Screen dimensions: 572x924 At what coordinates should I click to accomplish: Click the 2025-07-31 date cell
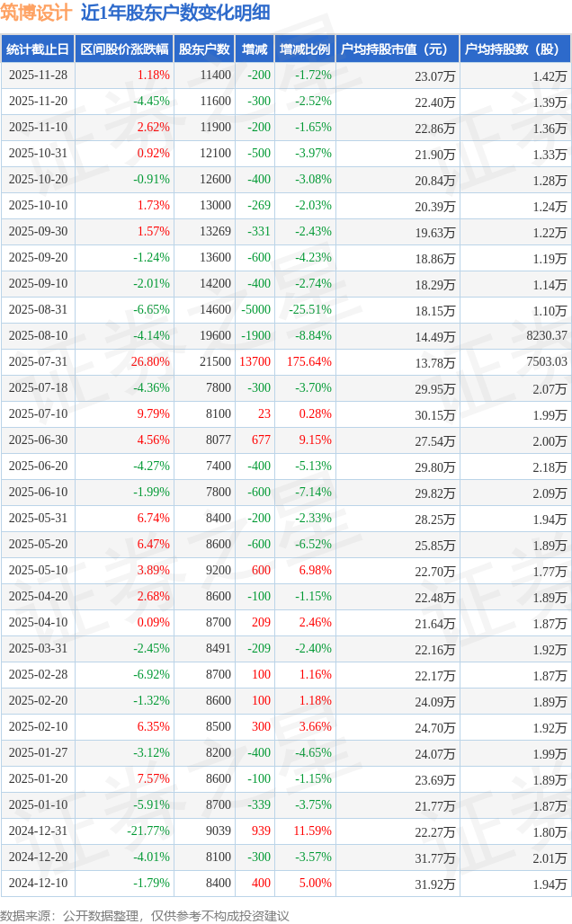point(38,362)
